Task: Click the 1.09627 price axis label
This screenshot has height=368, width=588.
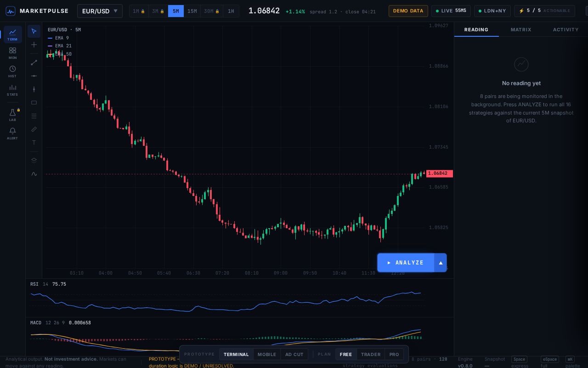Action: (439, 26)
